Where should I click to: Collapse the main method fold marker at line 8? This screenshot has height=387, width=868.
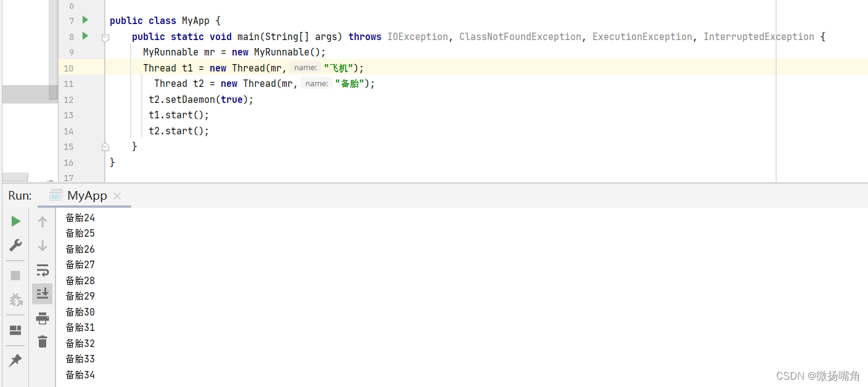pyautogui.click(x=105, y=38)
